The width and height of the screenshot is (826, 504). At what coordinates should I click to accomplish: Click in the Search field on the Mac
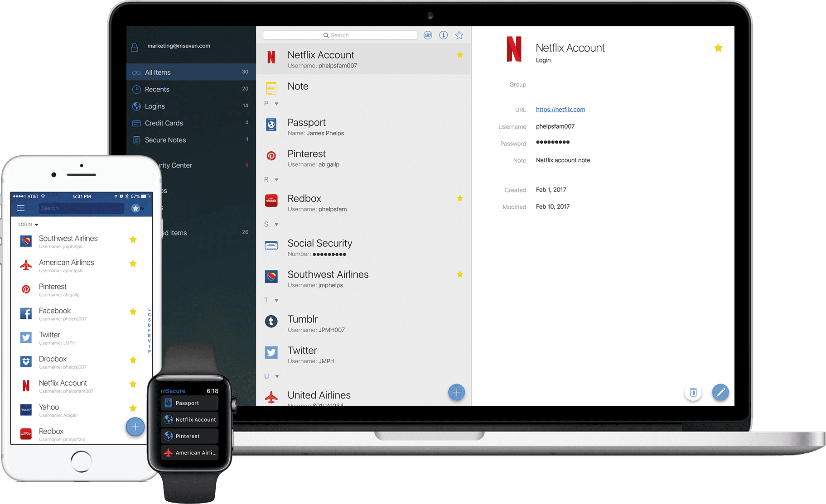tap(340, 35)
